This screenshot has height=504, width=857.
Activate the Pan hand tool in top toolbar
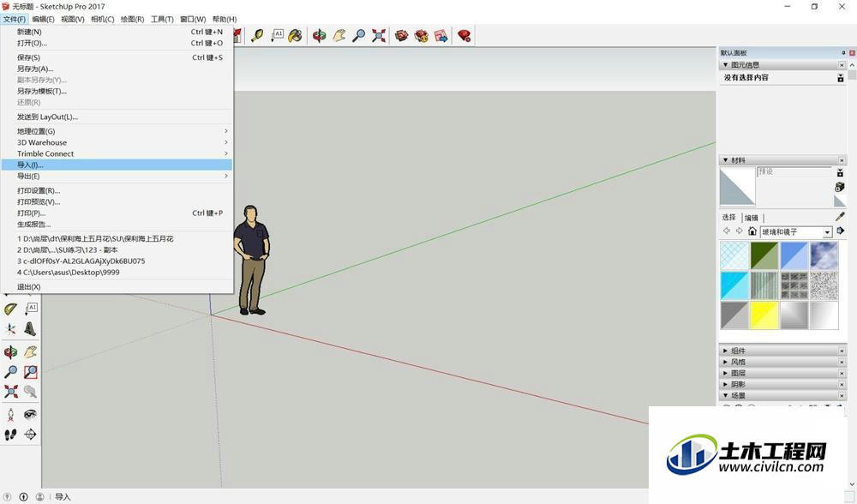click(x=339, y=36)
